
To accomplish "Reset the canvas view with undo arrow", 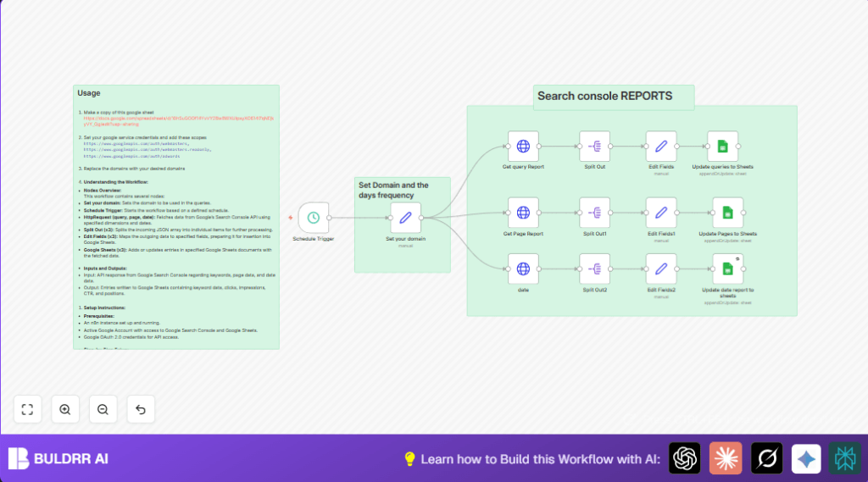I will pos(141,409).
